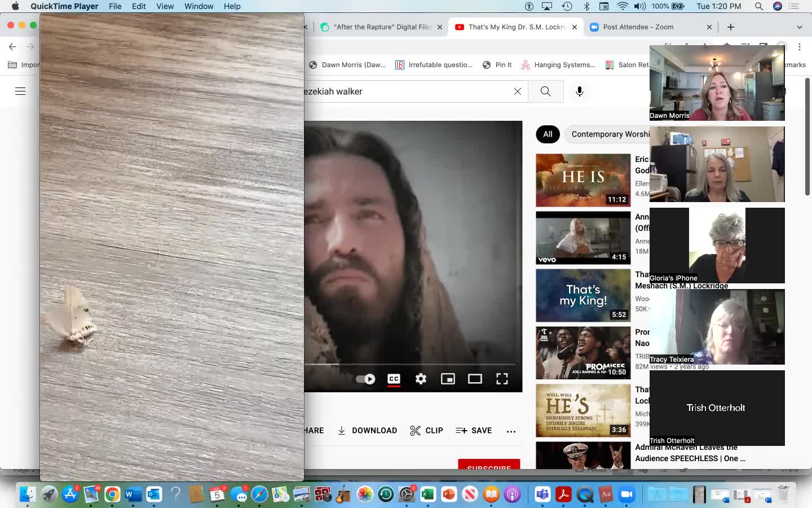The width and height of the screenshot is (812, 508).
Task: Open QuickTime Player Edit menu
Action: (x=139, y=6)
